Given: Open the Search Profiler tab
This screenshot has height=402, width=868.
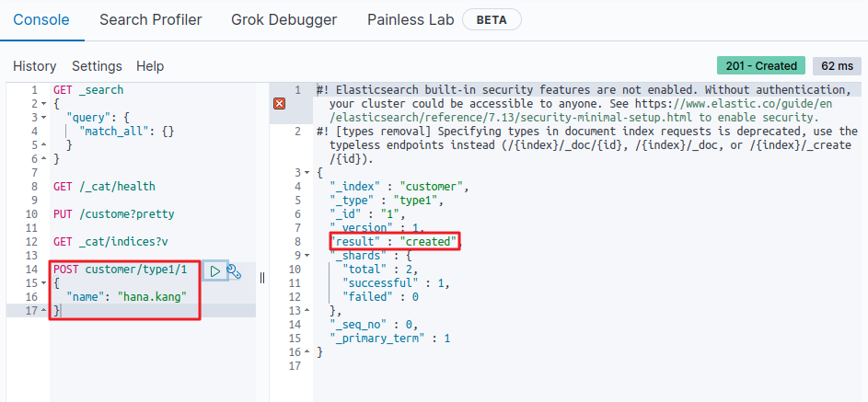Looking at the screenshot, I should [x=151, y=20].
